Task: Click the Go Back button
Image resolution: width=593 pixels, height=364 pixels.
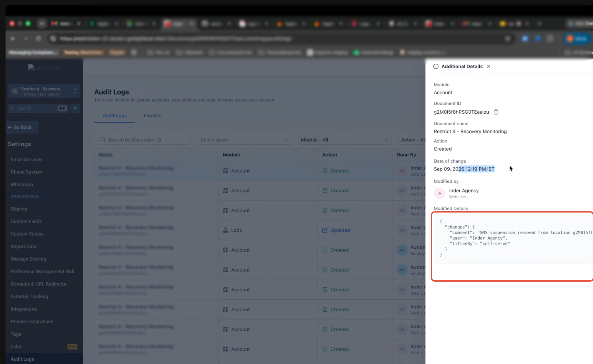Action: 22,127
